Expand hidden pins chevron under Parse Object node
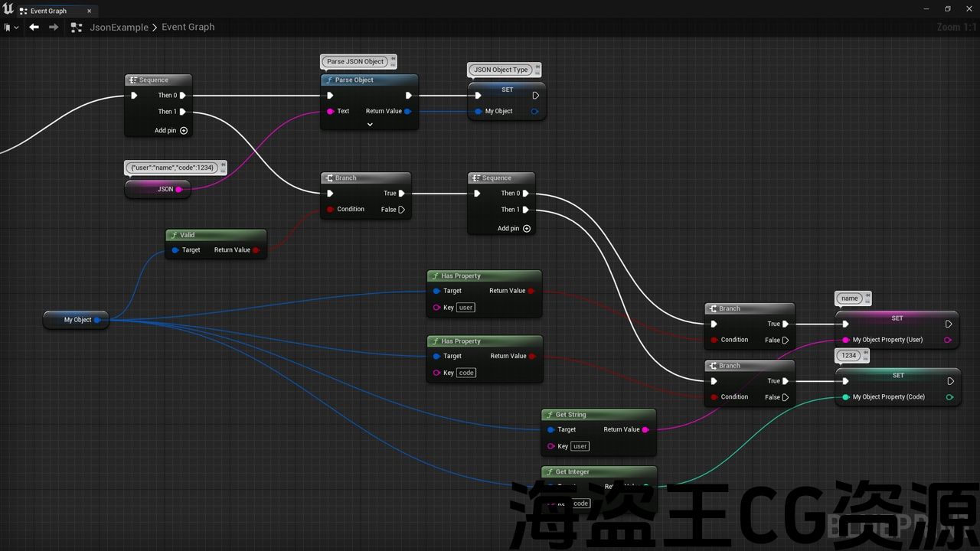980x551 pixels. (x=369, y=123)
